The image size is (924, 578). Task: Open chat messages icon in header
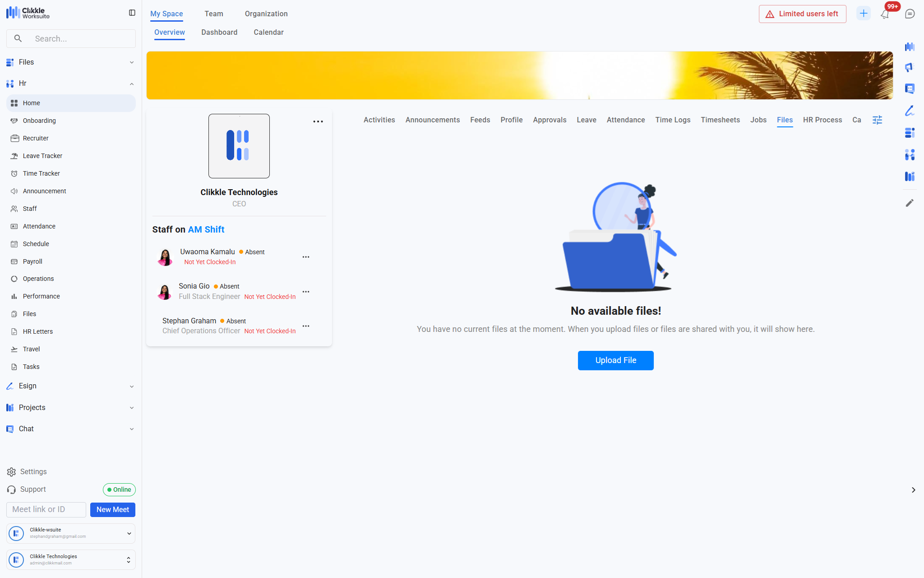[x=910, y=14]
